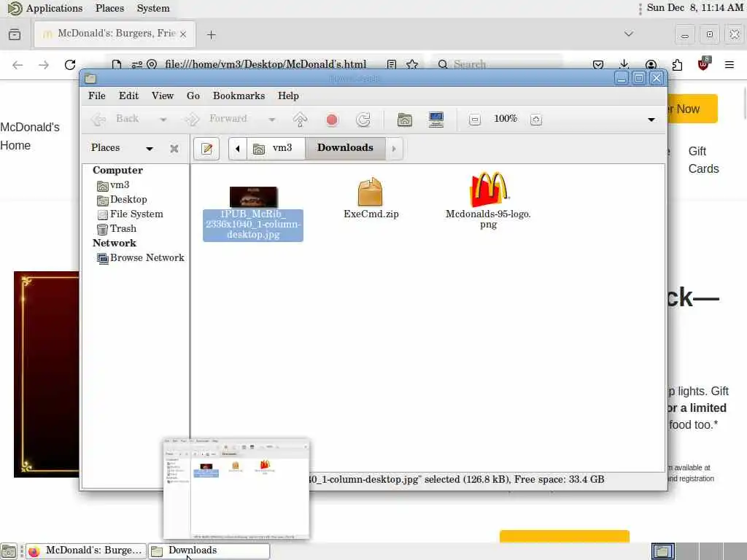The height and width of the screenshot is (560, 747).
Task: Open Trash in the sidebar
Action: click(x=117, y=229)
